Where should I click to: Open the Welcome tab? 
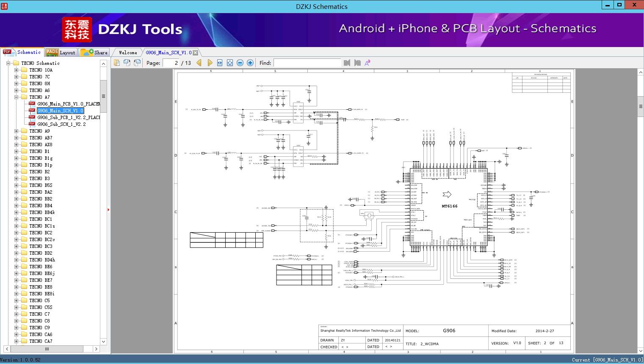pyautogui.click(x=128, y=53)
